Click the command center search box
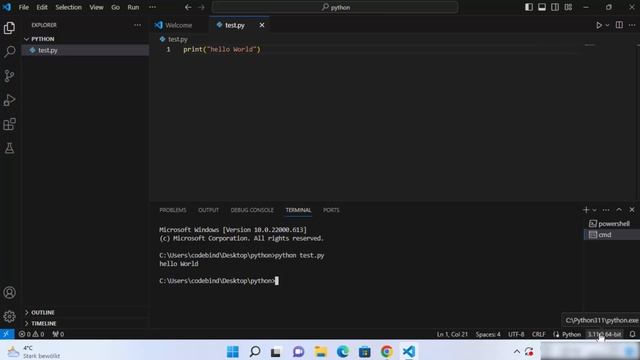The height and width of the screenshot is (360, 640). pos(335,7)
